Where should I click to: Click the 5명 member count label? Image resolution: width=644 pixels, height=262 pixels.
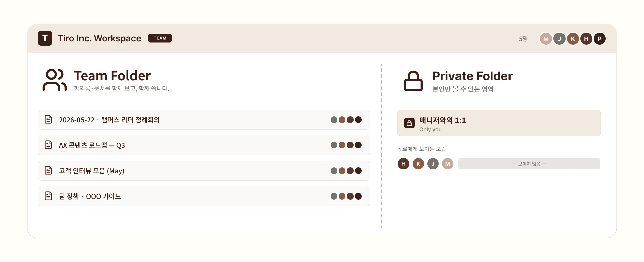point(523,39)
